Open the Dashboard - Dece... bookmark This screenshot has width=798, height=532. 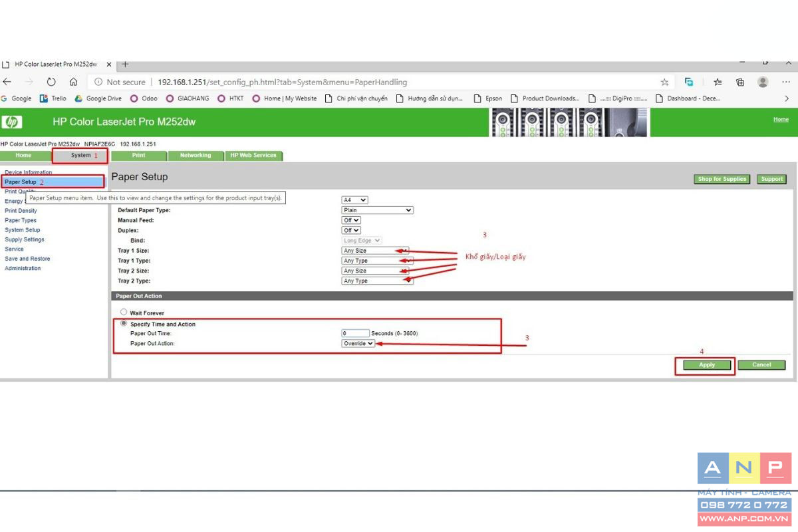(688, 98)
